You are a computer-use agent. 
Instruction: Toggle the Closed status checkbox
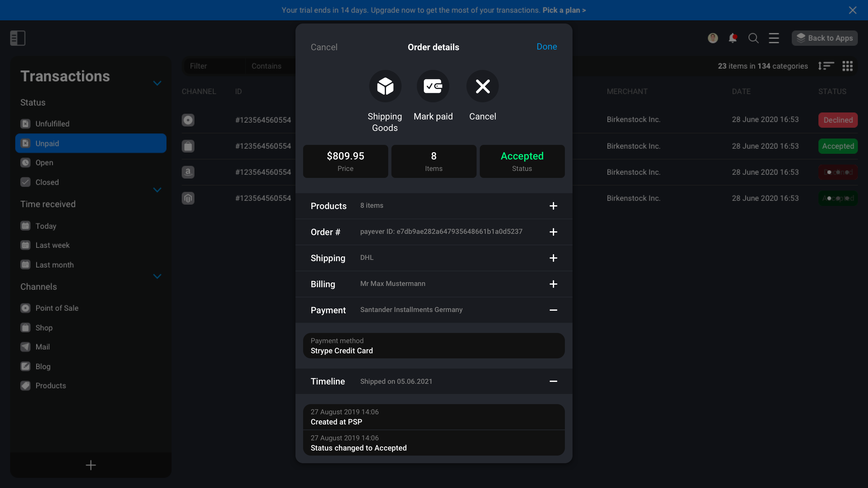click(x=25, y=182)
